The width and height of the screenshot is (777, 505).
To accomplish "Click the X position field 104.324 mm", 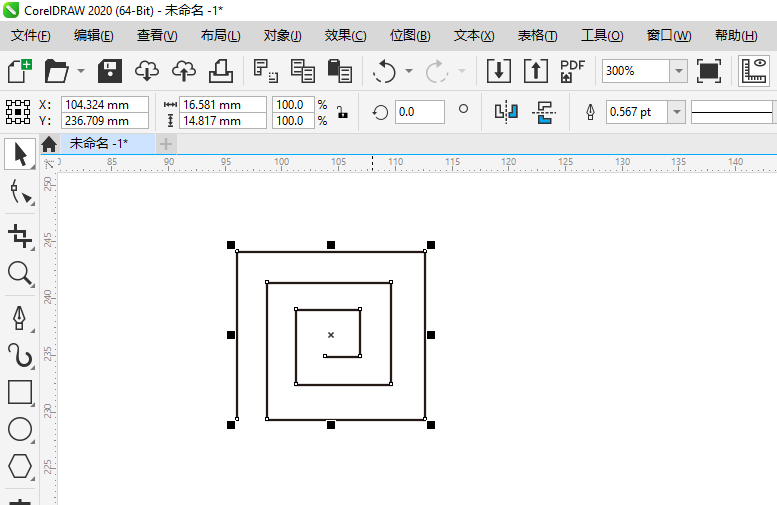I will tap(105, 105).
